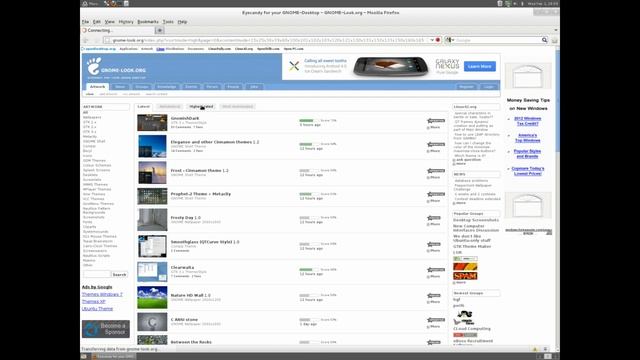The height and width of the screenshot is (360, 640).
Task: Click the SPAM group image
Action: tap(465, 276)
